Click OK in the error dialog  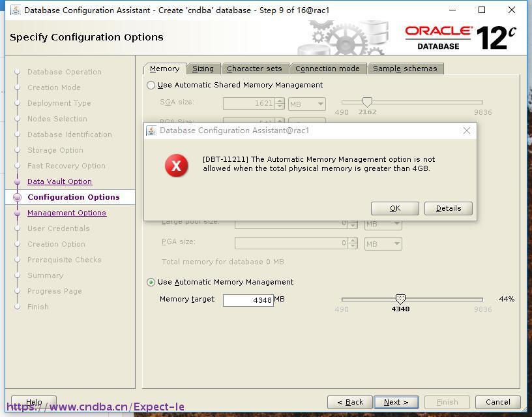tap(395, 208)
